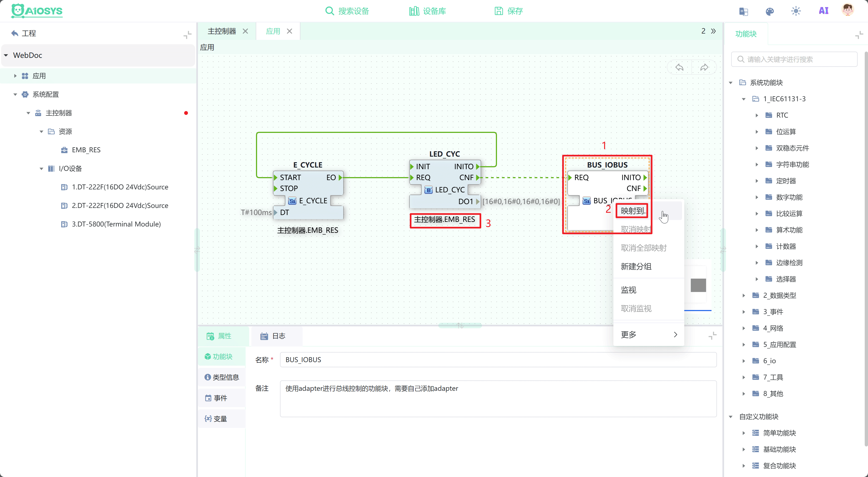
Task: Click E_CYCLE service block type icon
Action: tap(292, 201)
